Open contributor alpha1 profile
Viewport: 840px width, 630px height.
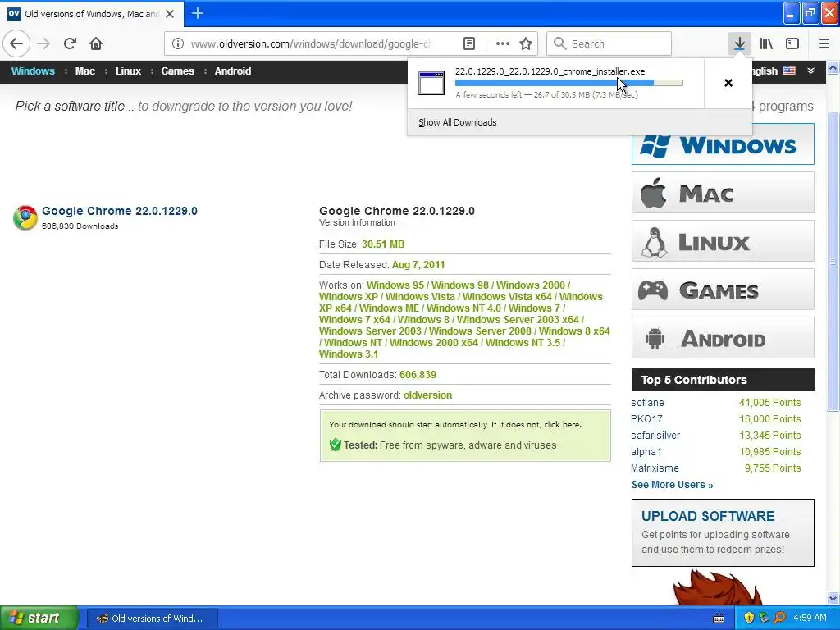(x=646, y=452)
